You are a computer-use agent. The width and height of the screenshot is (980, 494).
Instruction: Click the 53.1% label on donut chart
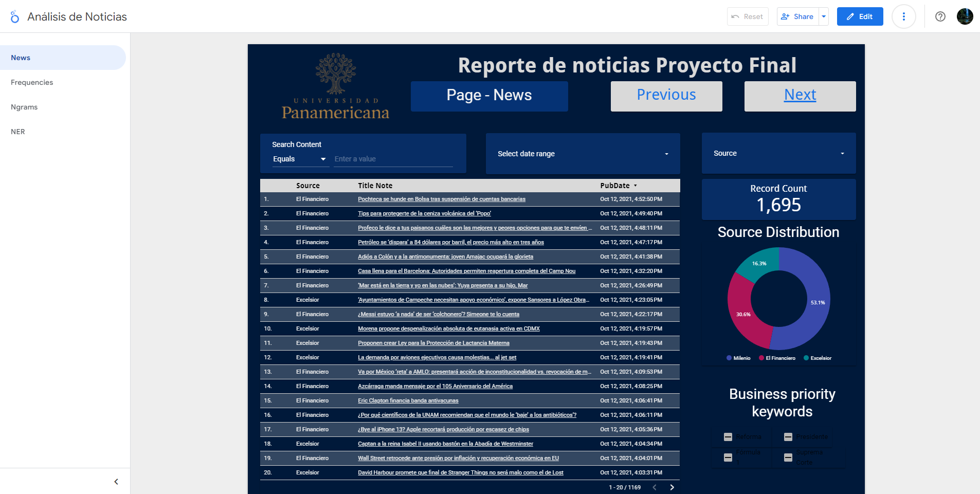click(x=818, y=302)
